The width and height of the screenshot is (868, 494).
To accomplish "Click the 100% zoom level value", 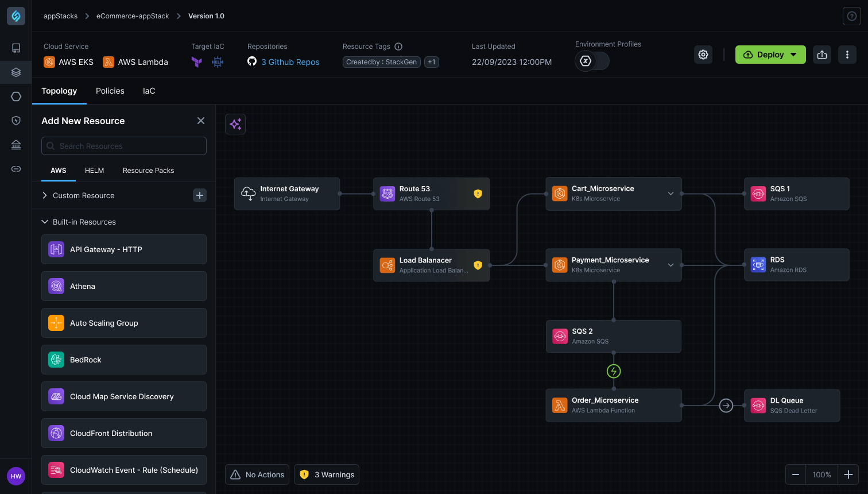I will pyautogui.click(x=821, y=474).
